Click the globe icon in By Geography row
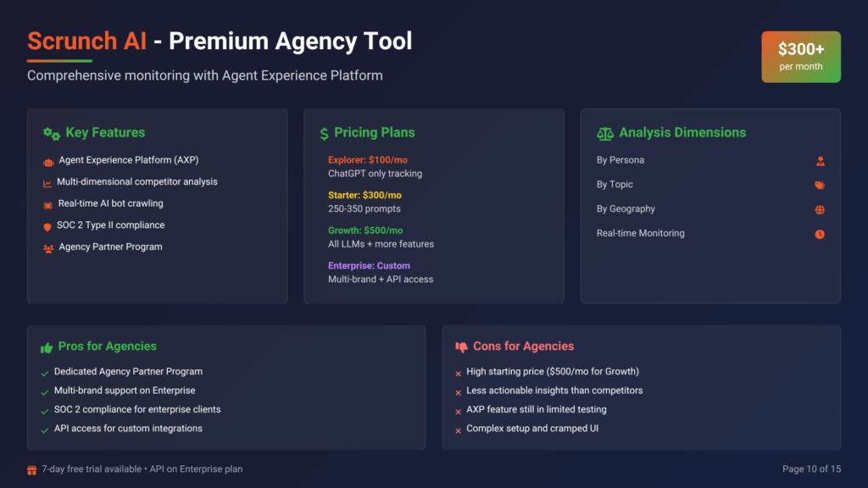The image size is (868, 488). click(820, 210)
